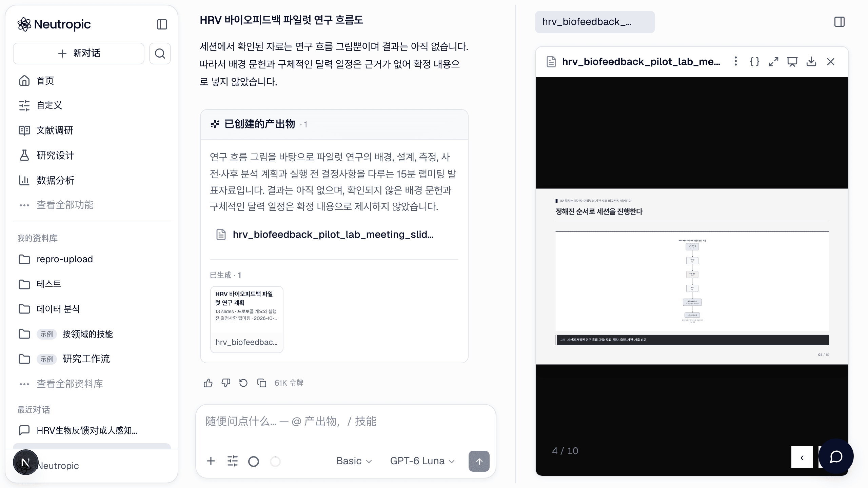Viewport: 868px width, 488px height.
Task: Go to the previous slide
Action: coord(802,457)
